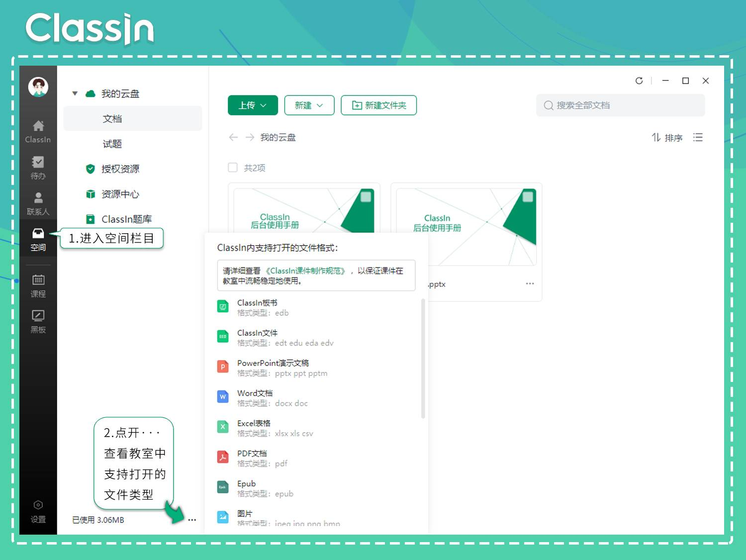Click 我的云盘 in the breadcrumb
This screenshot has width=746, height=560.
click(x=278, y=137)
